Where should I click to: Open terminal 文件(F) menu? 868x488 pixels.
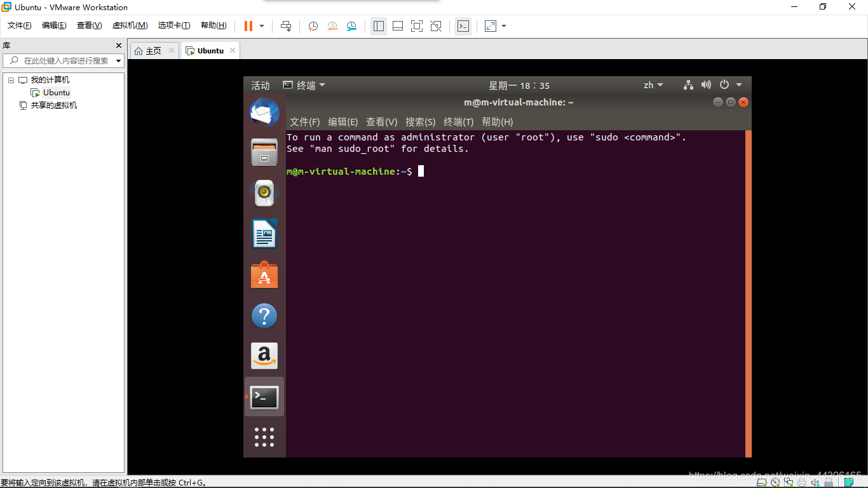coord(305,122)
